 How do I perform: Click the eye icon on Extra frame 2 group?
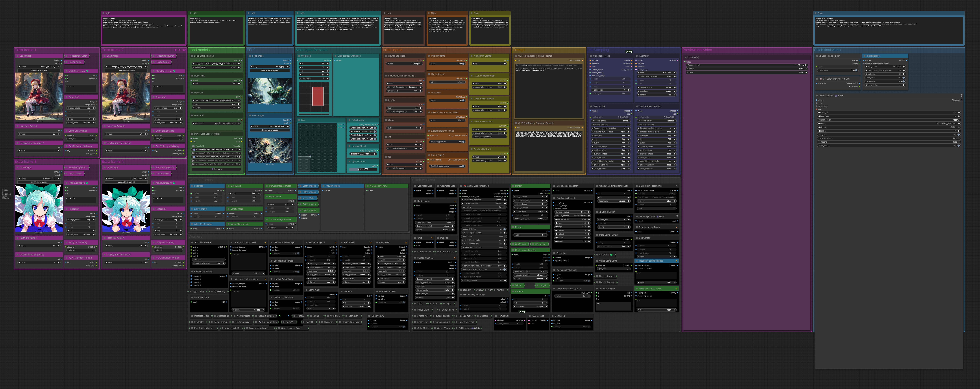(x=184, y=50)
